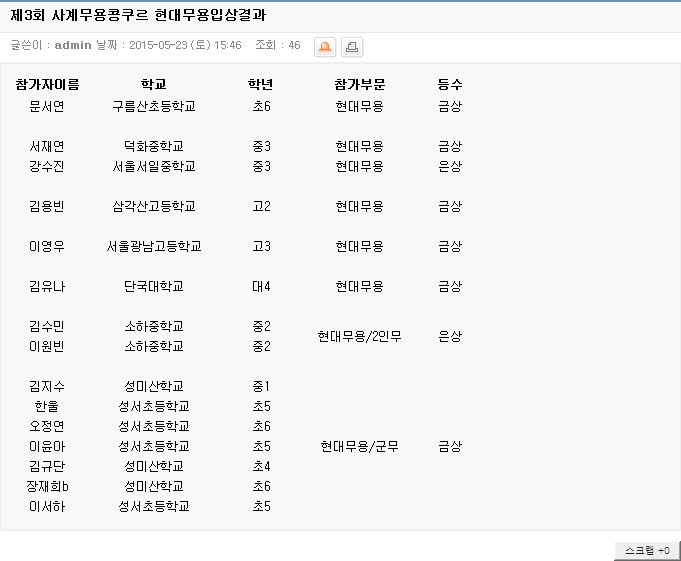The image size is (681, 561).
Task: Click the 현대무용 category for 김유나
Action: click(x=360, y=287)
